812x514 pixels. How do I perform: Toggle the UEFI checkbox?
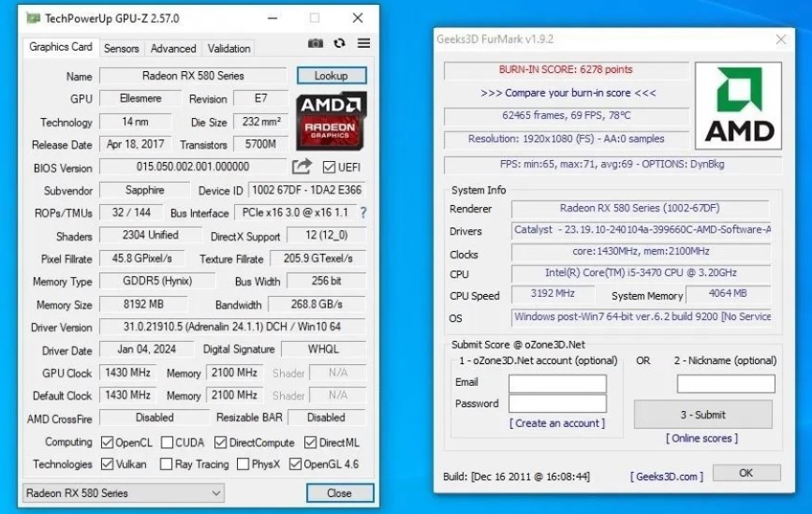click(329, 168)
